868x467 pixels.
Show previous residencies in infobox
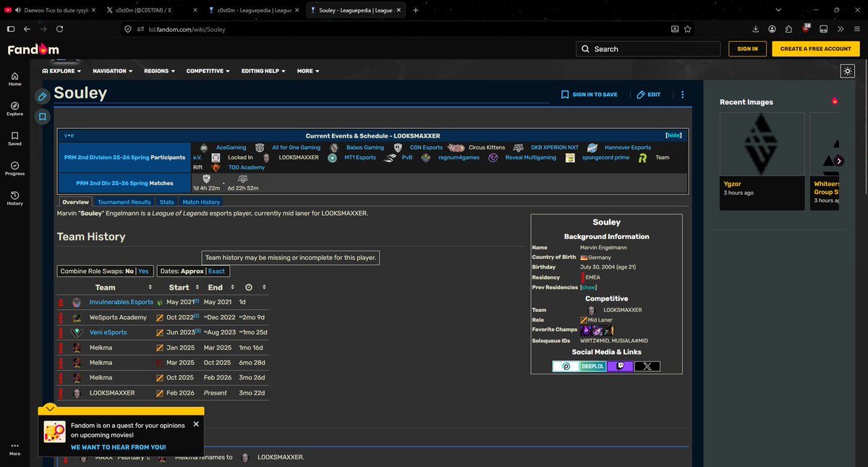pos(589,287)
